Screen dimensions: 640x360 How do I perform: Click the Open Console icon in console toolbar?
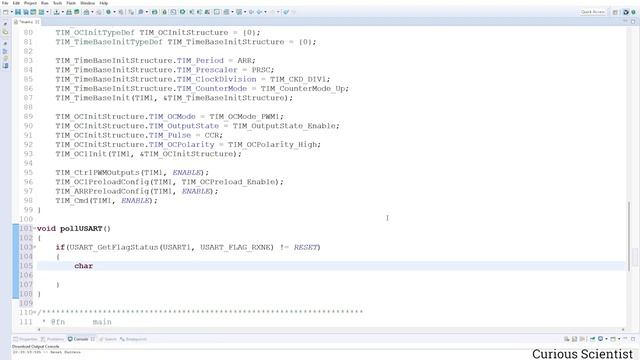pyautogui.click(x=613, y=339)
